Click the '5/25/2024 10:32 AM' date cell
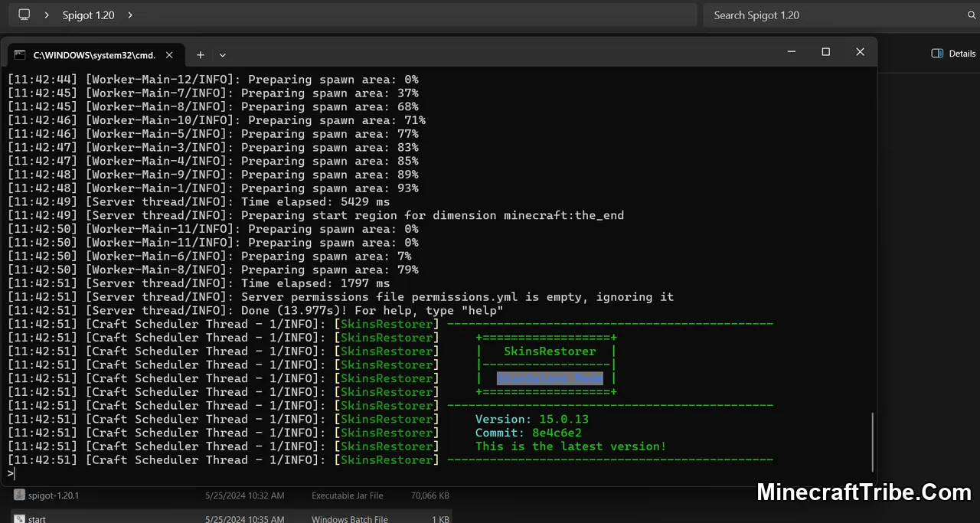The height and width of the screenshot is (523, 980). point(244,496)
